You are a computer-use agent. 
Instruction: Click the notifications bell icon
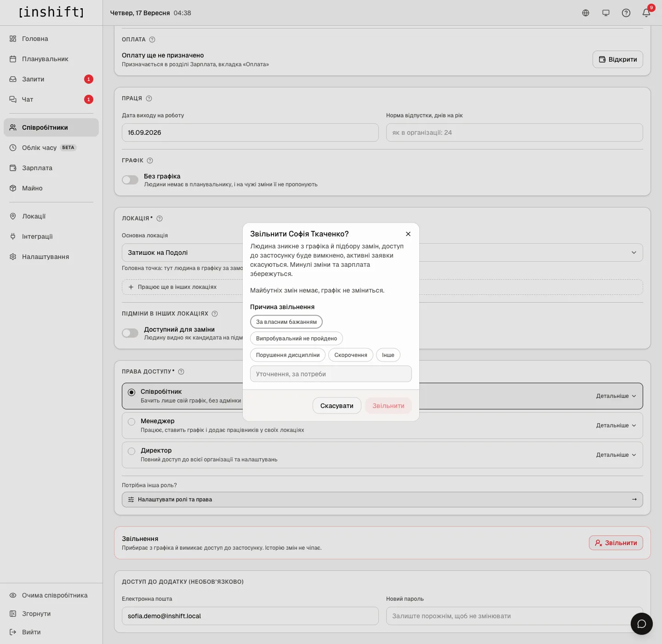646,13
